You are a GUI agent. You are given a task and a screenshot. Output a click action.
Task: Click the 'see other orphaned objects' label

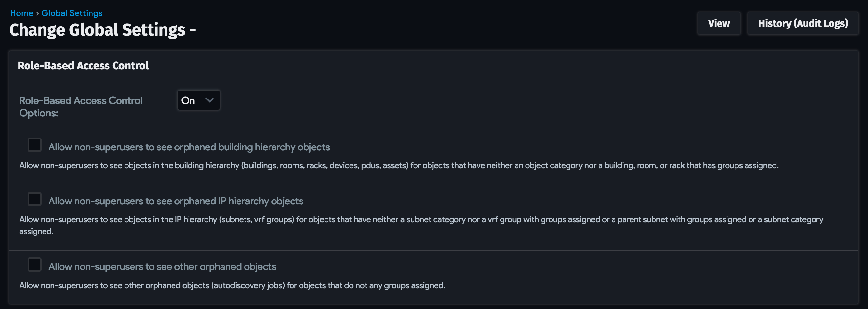pyautogui.click(x=162, y=266)
